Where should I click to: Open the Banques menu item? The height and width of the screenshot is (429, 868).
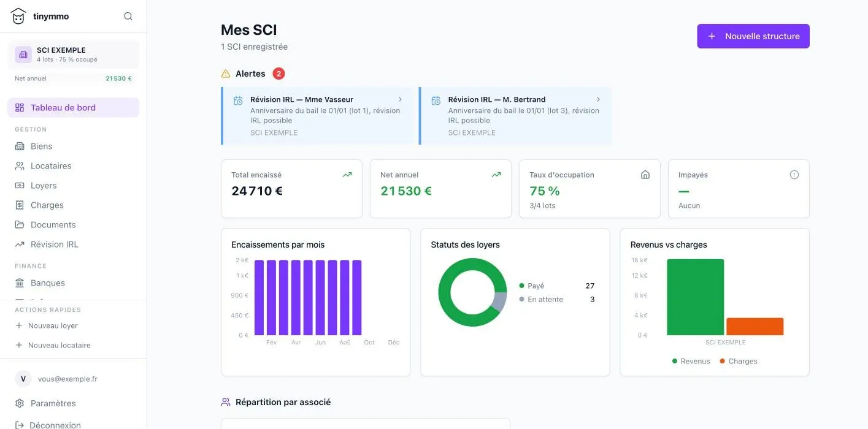[x=74, y=283]
